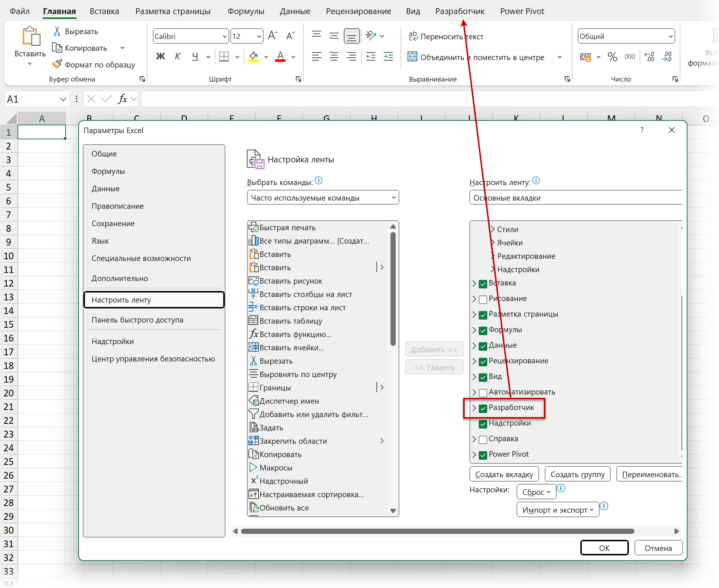
Task: Click the Format Painter brush icon
Action: [x=57, y=65]
